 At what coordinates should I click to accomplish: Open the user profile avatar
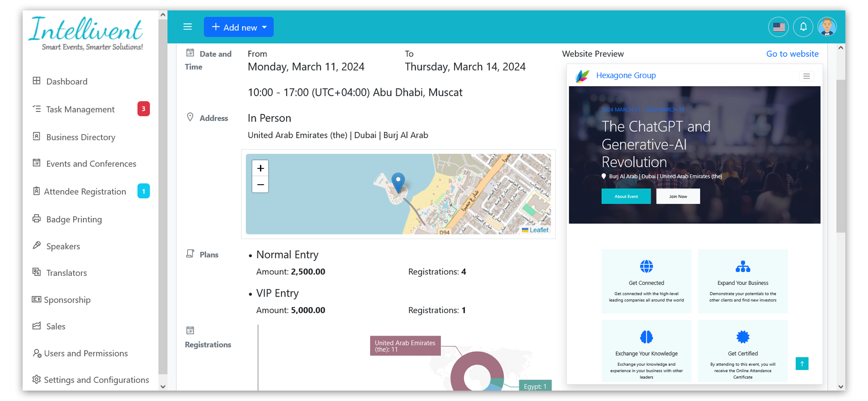pos(827,27)
